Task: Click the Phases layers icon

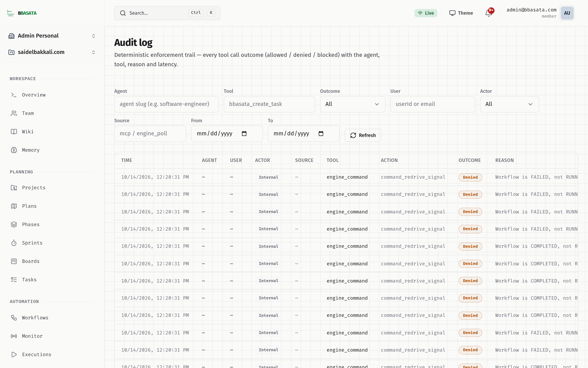Action: tap(14, 224)
